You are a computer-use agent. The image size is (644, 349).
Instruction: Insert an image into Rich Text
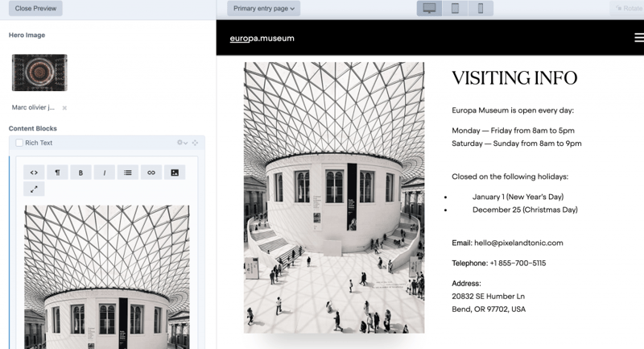pos(174,172)
